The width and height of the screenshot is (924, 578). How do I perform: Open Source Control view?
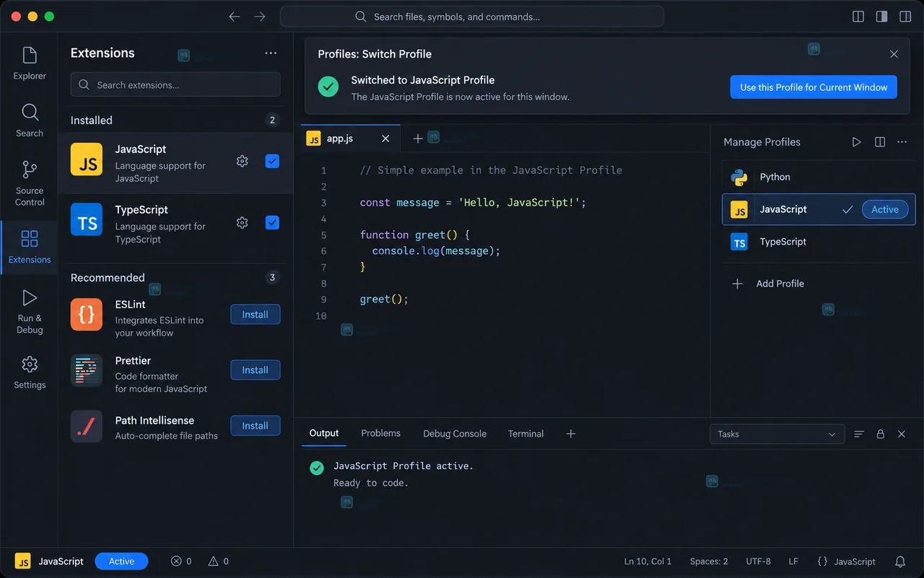pyautogui.click(x=30, y=184)
